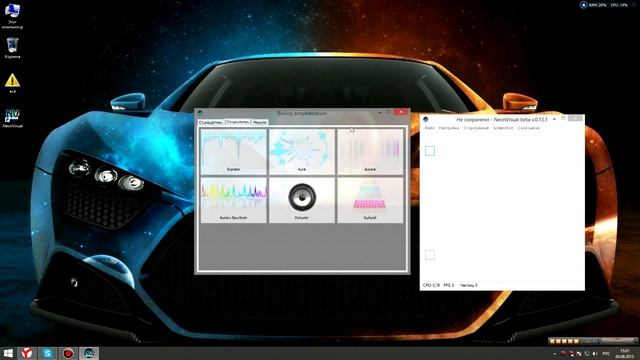Screen dimensions: 640x360
Task: Open the Слой маска menu
Action: click(x=528, y=128)
